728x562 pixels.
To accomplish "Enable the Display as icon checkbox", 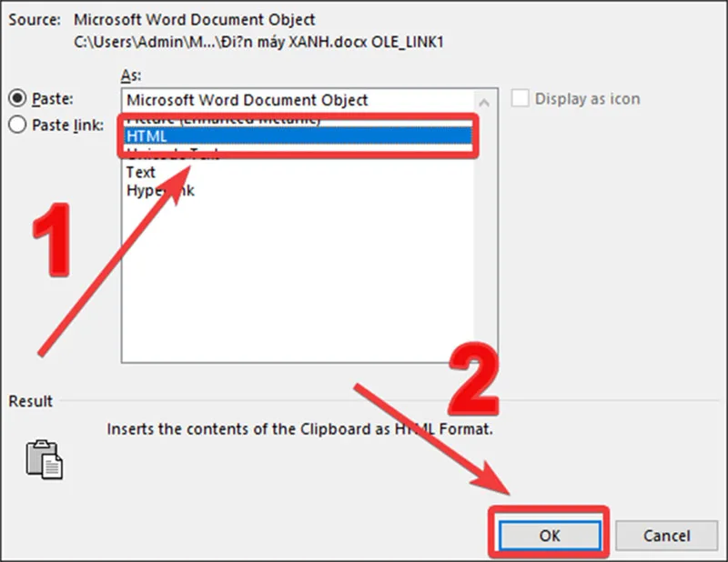I will (x=520, y=98).
